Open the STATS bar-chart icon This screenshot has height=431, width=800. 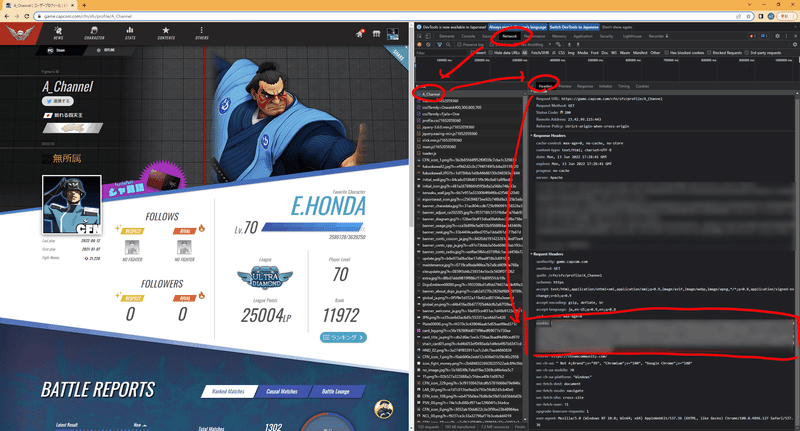pyautogui.click(x=130, y=33)
